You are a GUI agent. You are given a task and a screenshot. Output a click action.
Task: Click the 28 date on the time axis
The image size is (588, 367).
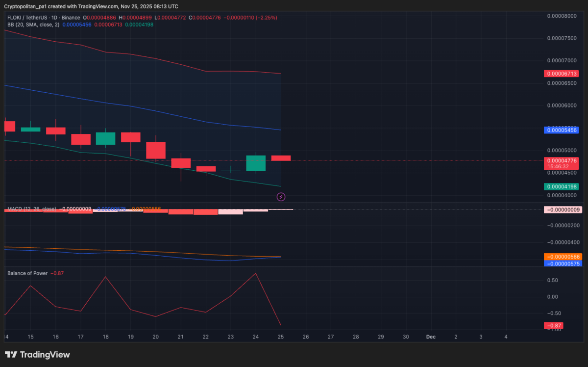(x=356, y=337)
